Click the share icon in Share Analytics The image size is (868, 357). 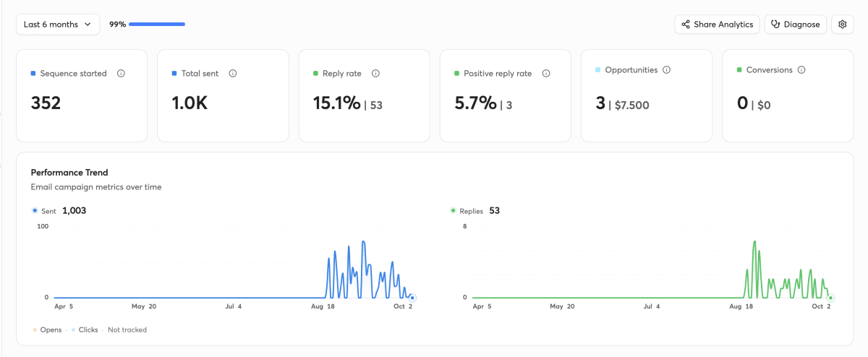(x=686, y=24)
